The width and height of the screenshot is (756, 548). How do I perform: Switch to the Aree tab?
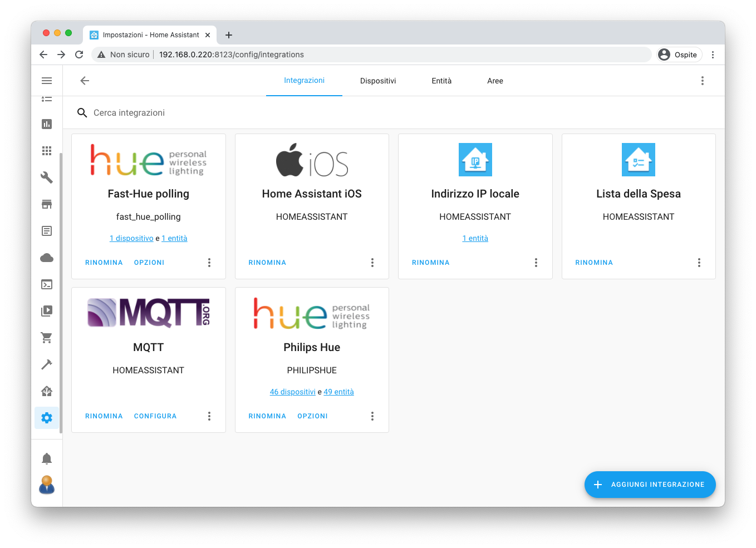click(495, 81)
